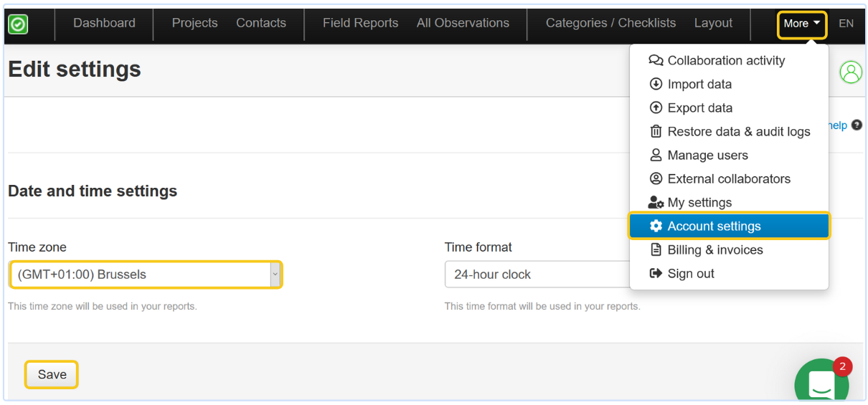Toggle the More dropdown menu

pyautogui.click(x=802, y=24)
